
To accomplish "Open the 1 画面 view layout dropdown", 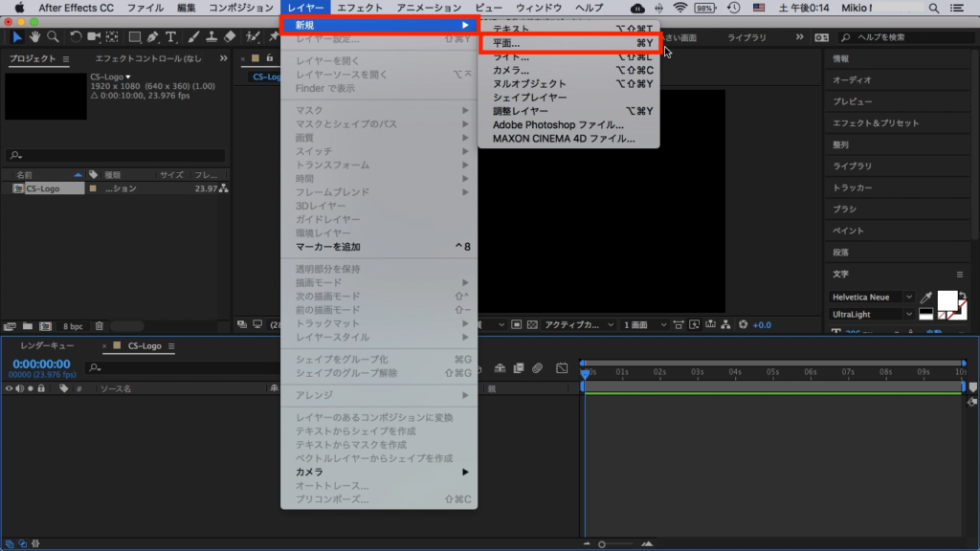I will tap(645, 325).
